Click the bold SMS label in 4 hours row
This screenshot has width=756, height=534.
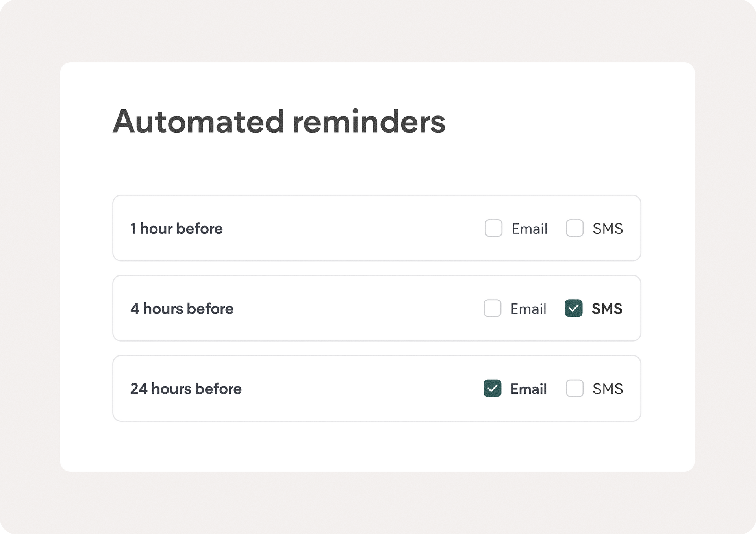607,309
